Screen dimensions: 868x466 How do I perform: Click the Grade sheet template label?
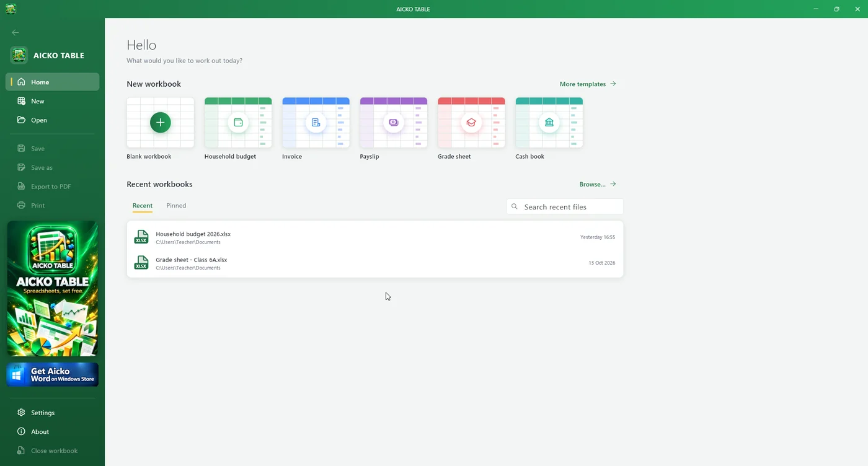[454, 157]
